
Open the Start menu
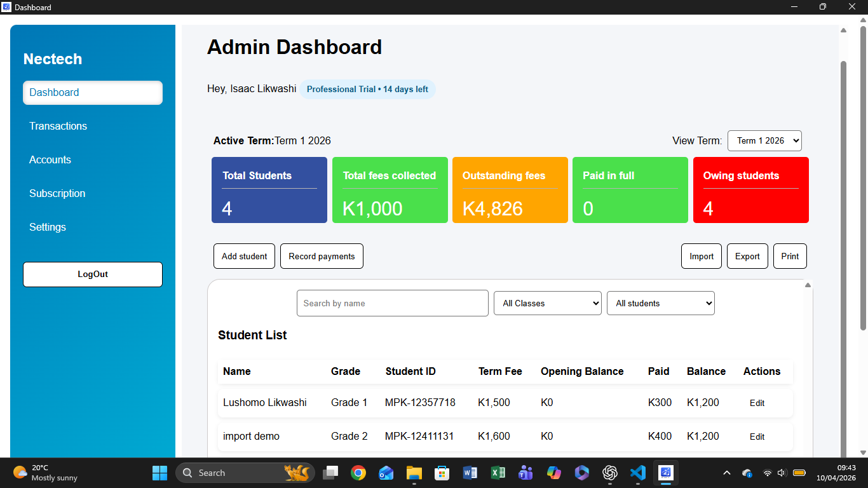tap(159, 473)
